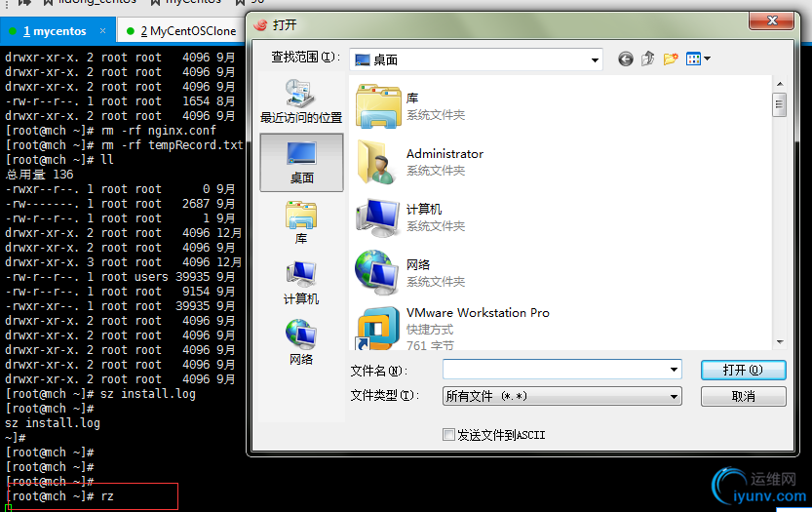The height and width of the screenshot is (512, 812).
Task: Open view options dropdown arrow
Action: pyautogui.click(x=707, y=59)
